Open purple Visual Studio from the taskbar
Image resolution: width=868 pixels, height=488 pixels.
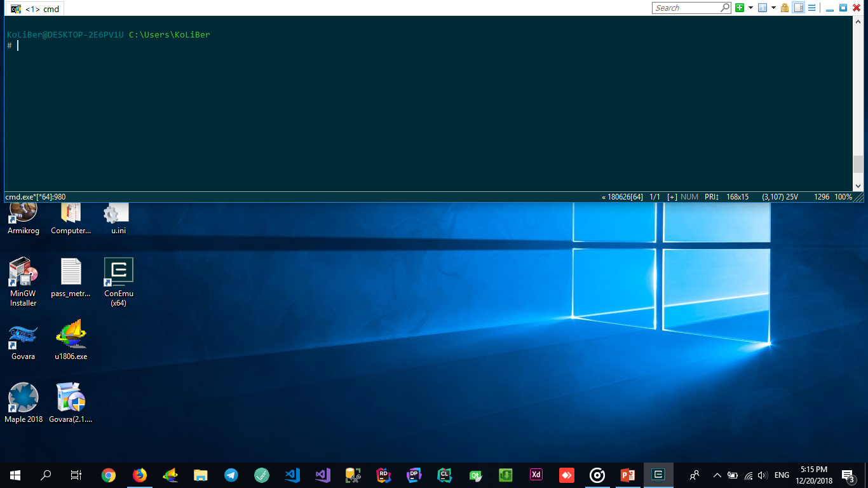click(x=323, y=475)
